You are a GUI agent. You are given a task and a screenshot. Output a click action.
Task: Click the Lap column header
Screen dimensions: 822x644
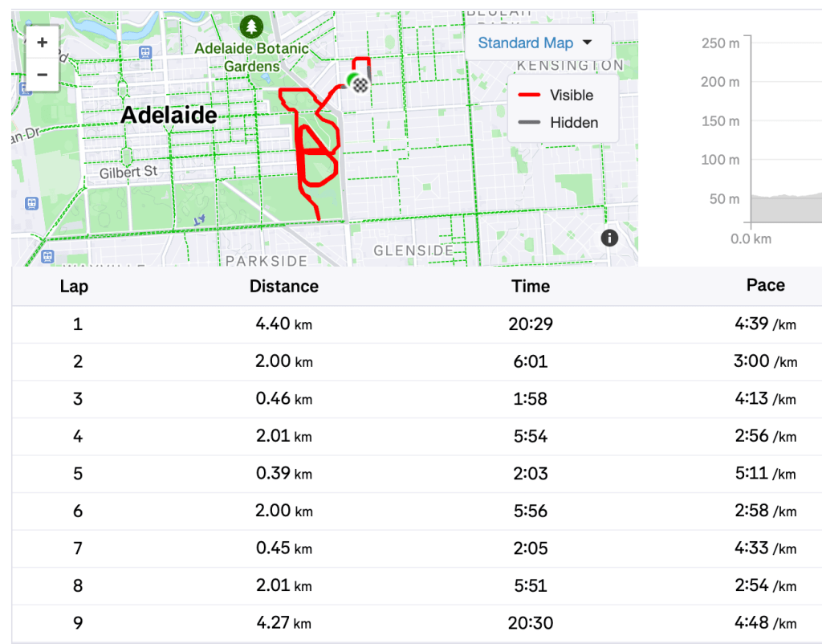[75, 286]
